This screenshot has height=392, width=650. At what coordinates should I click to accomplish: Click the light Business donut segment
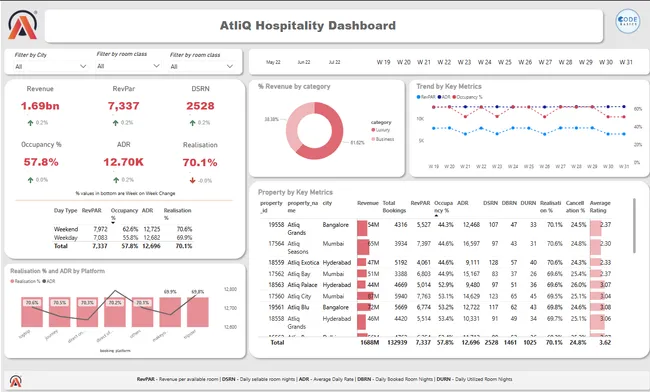tap(292, 124)
